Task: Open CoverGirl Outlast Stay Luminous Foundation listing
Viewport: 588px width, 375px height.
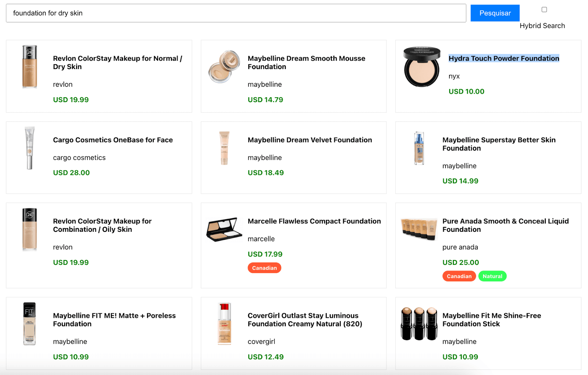Action: click(x=305, y=320)
